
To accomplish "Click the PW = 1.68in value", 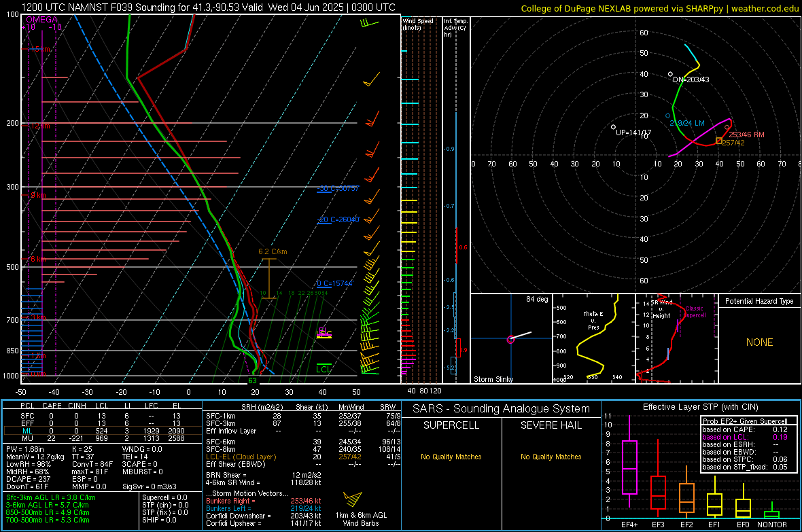I will (x=25, y=449).
